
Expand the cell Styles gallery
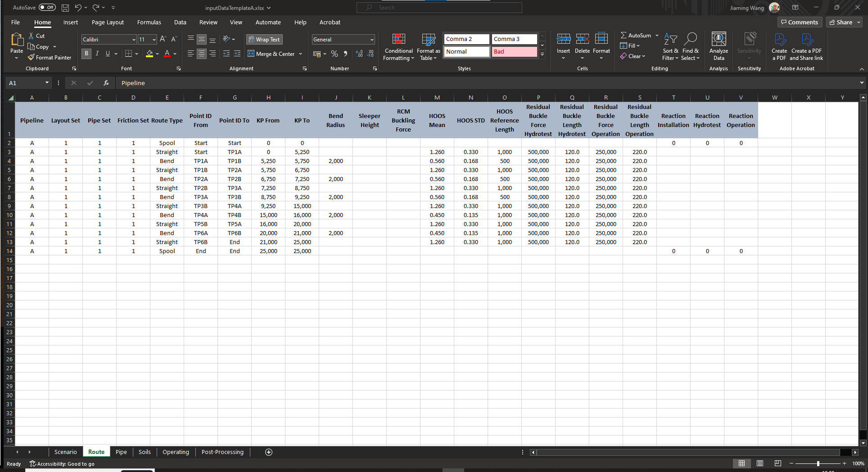coord(542,54)
